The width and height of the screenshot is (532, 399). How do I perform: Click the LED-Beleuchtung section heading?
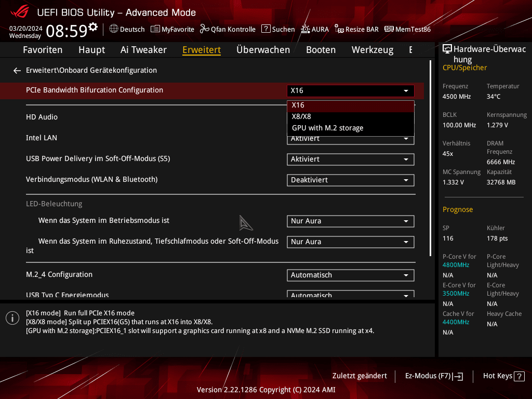pos(54,204)
